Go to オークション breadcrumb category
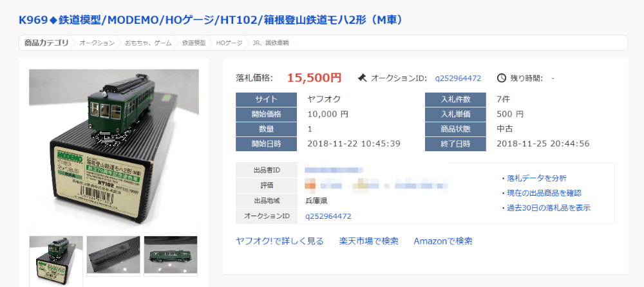This screenshot has width=644, height=287. 97,43
